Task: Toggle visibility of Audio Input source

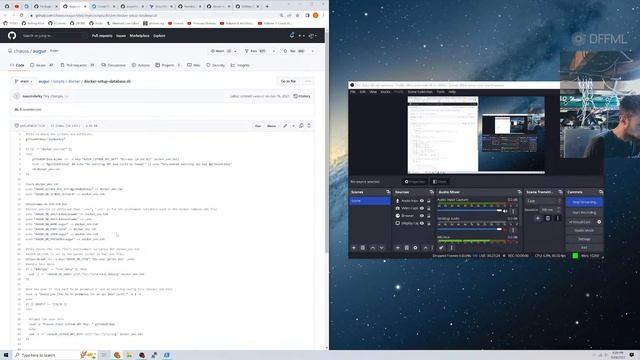Action: (422, 201)
